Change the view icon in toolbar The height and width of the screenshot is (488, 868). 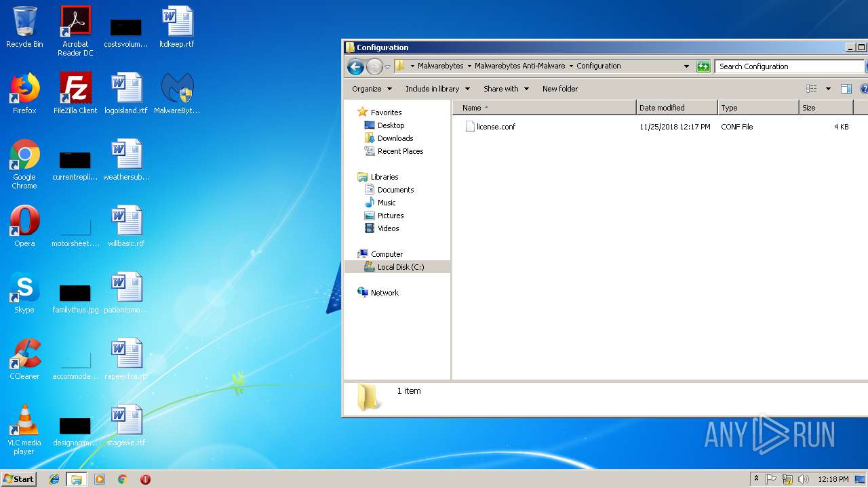click(811, 89)
